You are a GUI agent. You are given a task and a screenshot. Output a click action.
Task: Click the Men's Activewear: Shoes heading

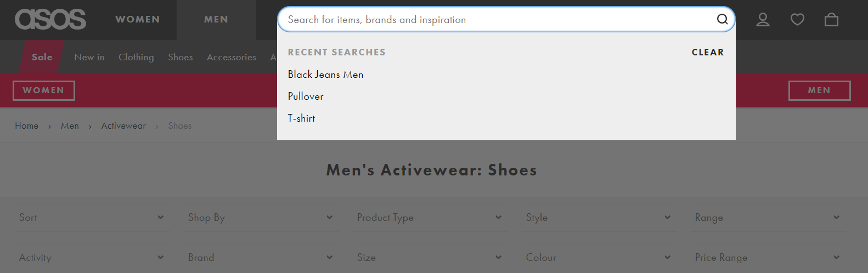432,170
